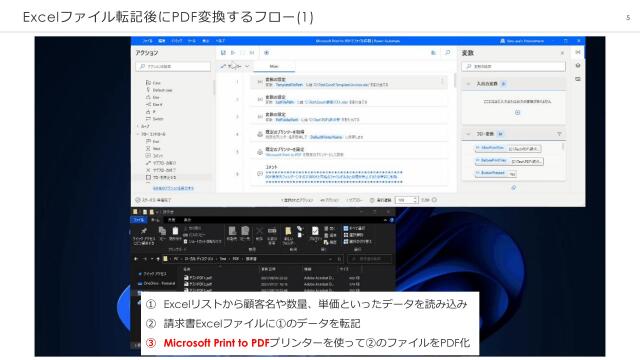Viewport: 640px width, 360px height.
Task: Select the Switch action
Action: coord(155,119)
